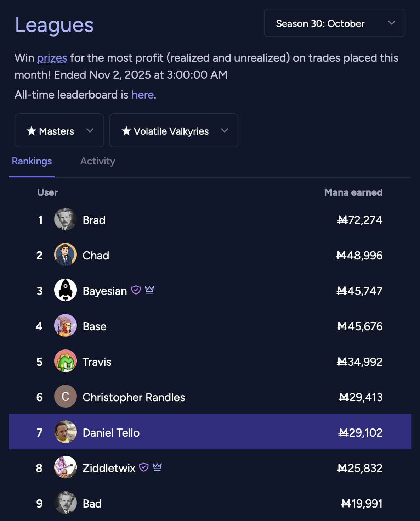Image resolution: width=420 pixels, height=521 pixels.
Task: Click Chad's cartoon avatar
Action: [x=66, y=255]
